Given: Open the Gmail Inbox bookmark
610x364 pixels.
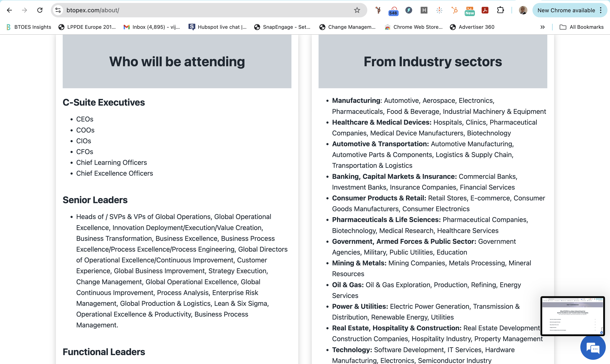Looking at the screenshot, I should point(152,27).
